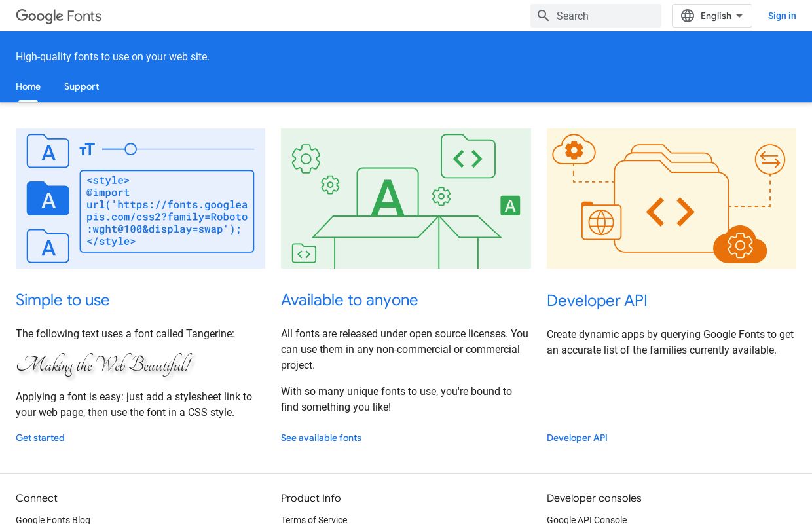Click the Developer consoles footer heading
812x524 pixels.
[594, 498]
